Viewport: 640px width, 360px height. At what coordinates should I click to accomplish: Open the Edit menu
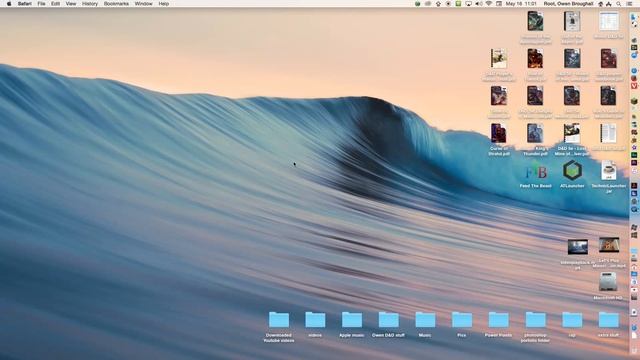tap(56, 4)
